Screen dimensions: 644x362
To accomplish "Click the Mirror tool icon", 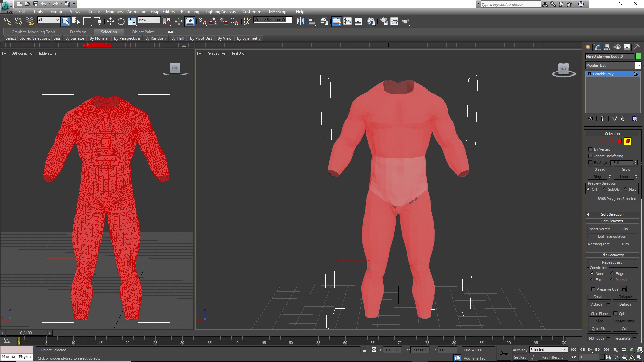I will point(300,21).
